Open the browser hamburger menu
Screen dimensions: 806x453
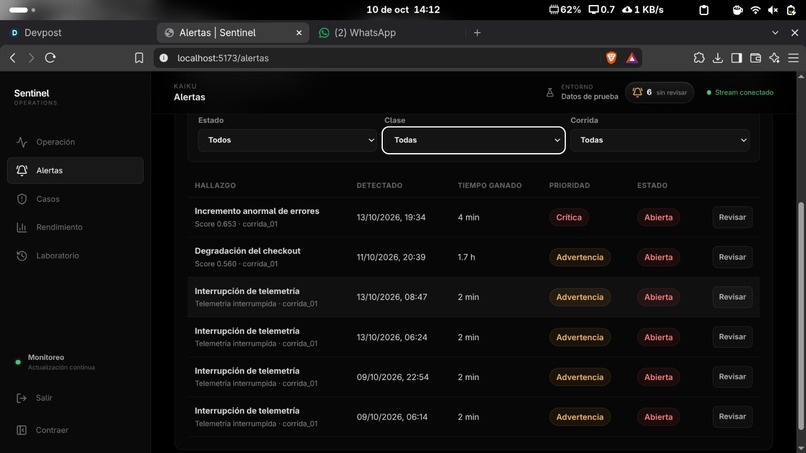click(x=793, y=58)
